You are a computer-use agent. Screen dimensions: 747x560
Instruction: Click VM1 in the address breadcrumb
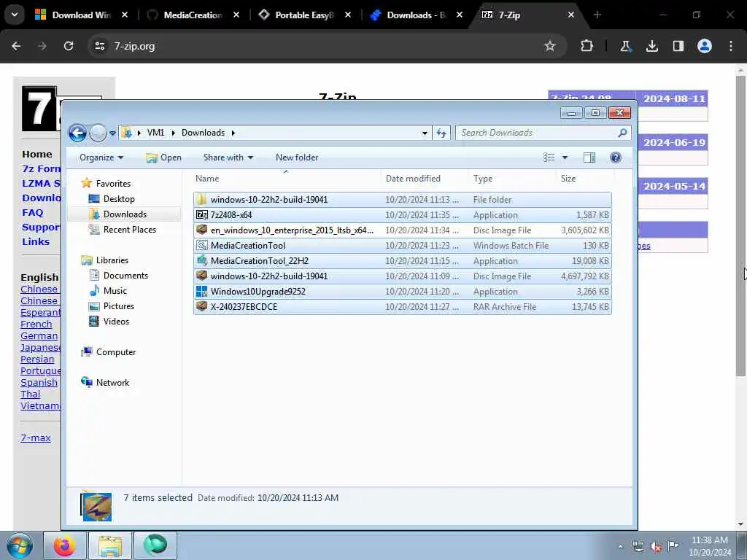[155, 133]
